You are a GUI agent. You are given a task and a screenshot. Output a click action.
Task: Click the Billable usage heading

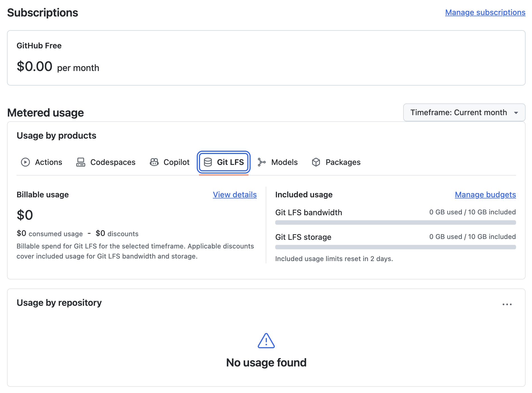tap(42, 195)
